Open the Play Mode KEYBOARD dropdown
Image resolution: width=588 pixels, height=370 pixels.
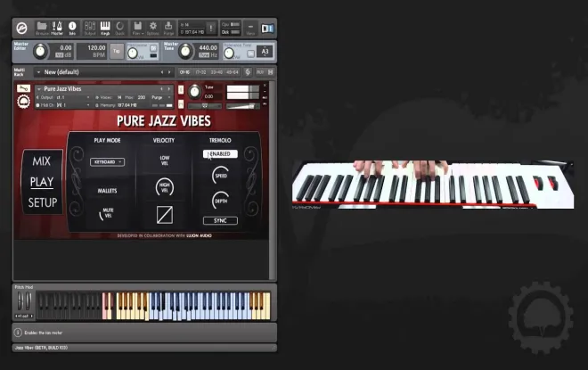tap(107, 161)
